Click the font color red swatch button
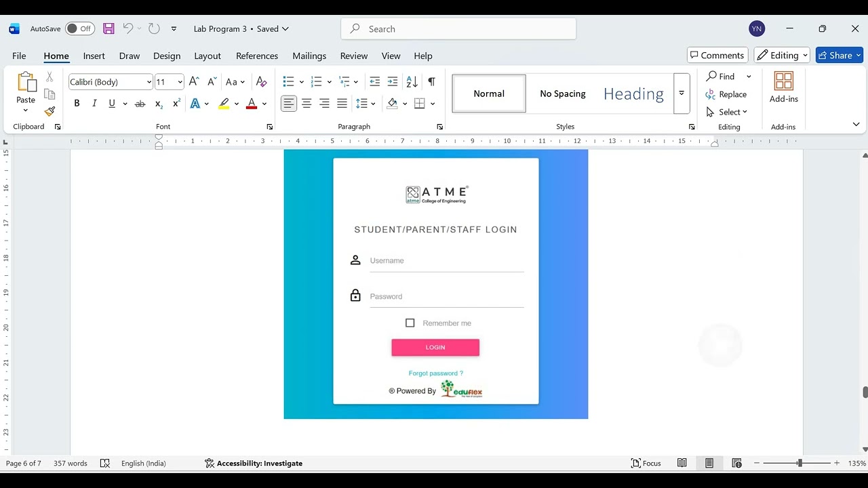Screen dimensions: 868x488 (252, 104)
